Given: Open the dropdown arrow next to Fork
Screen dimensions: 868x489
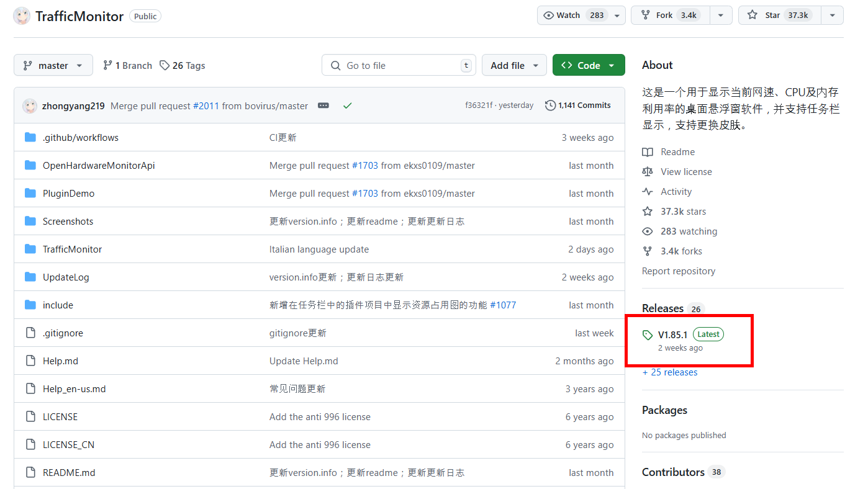Looking at the screenshot, I should (x=721, y=16).
